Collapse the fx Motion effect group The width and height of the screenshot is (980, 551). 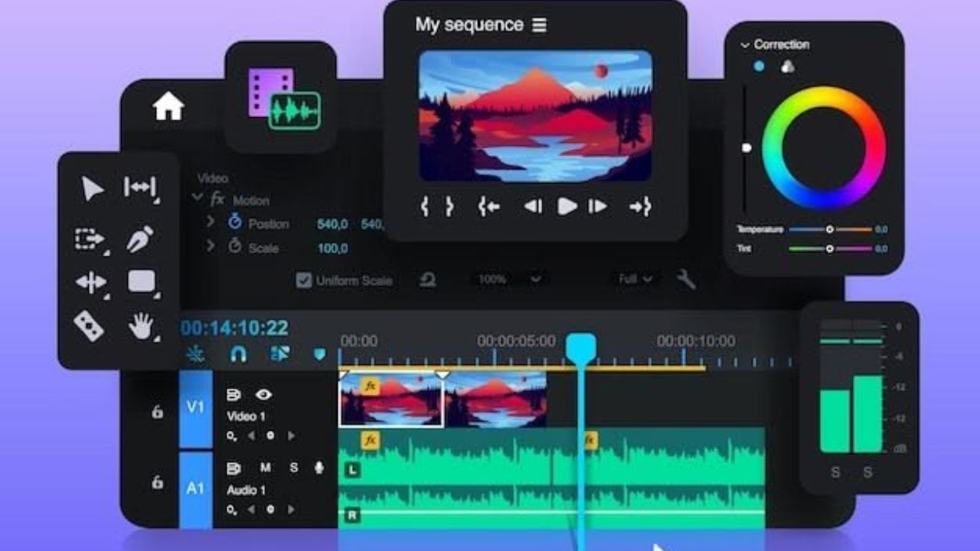coord(198,197)
